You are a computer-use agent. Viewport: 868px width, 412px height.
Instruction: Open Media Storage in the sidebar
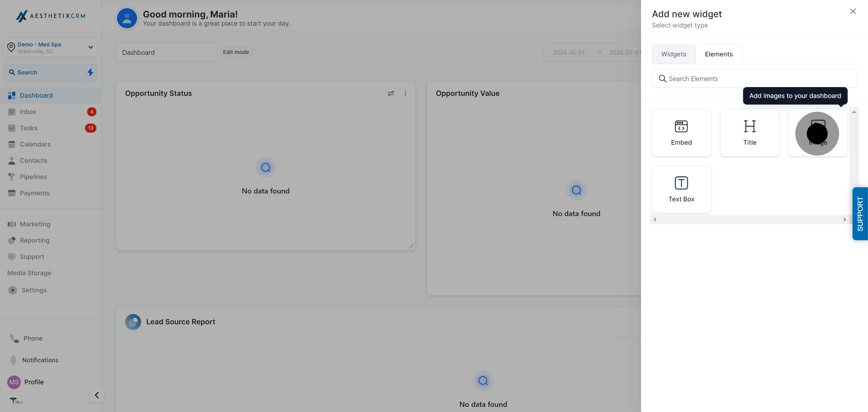pyautogui.click(x=29, y=273)
